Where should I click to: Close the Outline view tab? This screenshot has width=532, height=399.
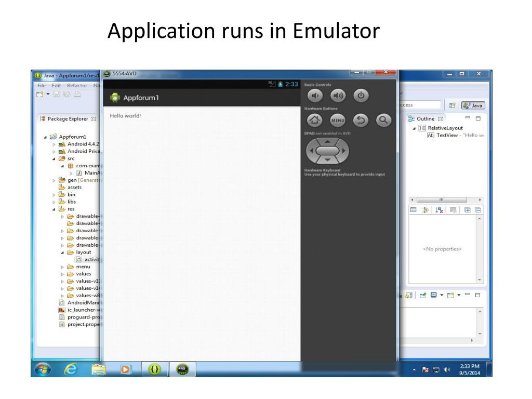(440, 119)
